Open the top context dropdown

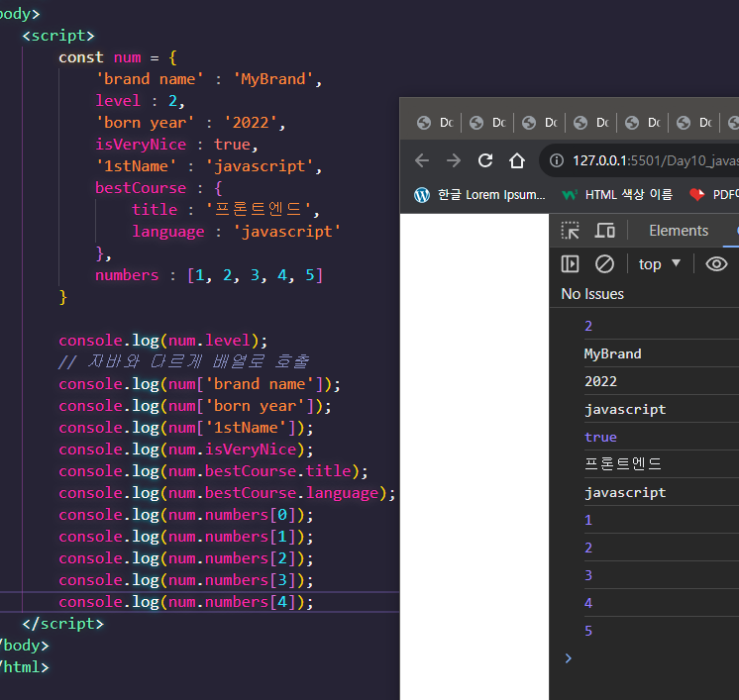pos(660,263)
